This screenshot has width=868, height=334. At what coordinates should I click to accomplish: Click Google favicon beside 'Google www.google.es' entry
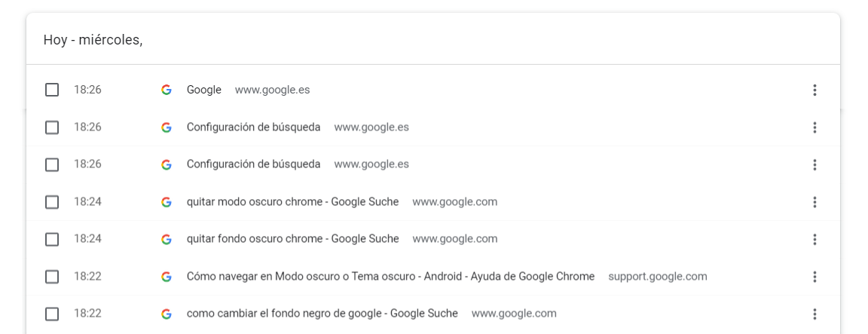click(167, 90)
